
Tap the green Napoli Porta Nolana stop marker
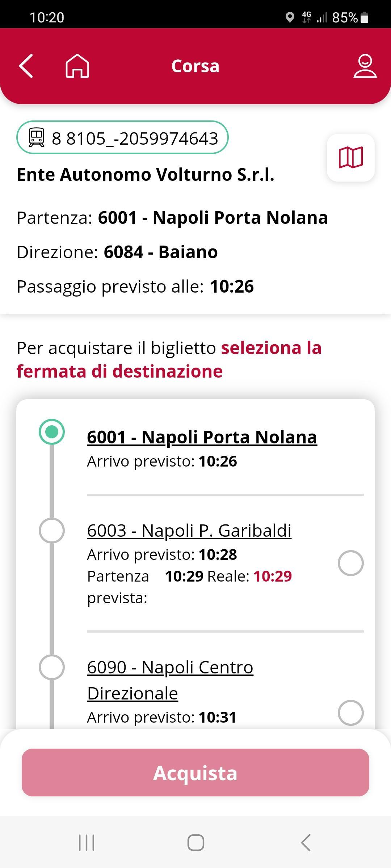tap(52, 432)
